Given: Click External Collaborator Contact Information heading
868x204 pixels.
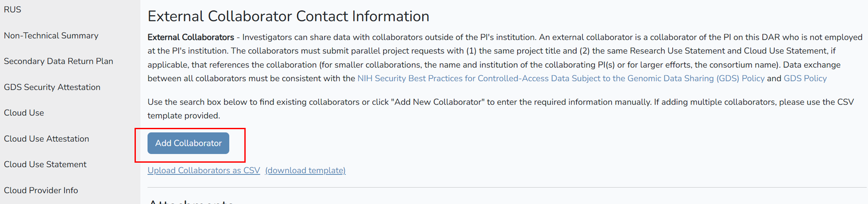Looking at the screenshot, I should [288, 16].
